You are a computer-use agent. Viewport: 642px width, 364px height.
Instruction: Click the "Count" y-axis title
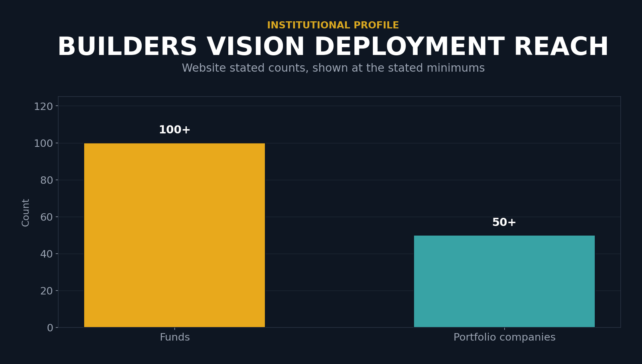pyautogui.click(x=26, y=212)
